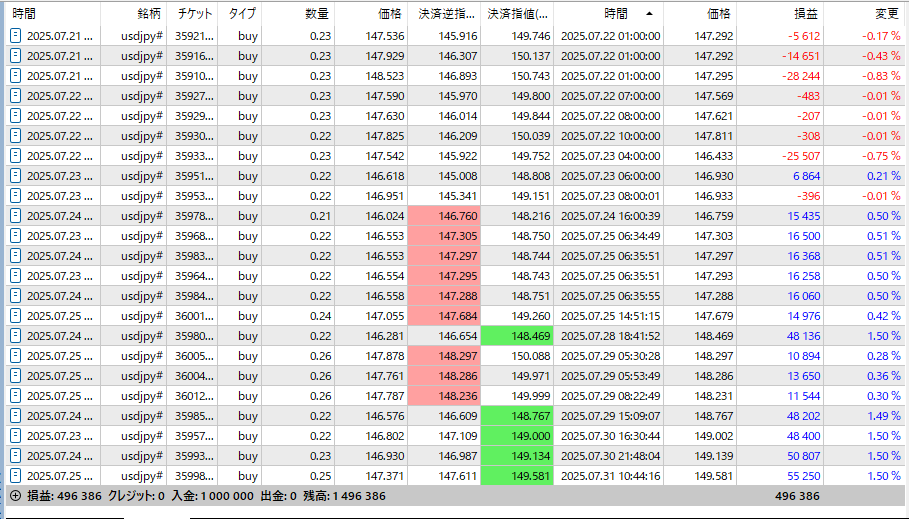Viewport: 909px width, 519px height.
Task: Select the loss value -28 244
Action: point(801,76)
